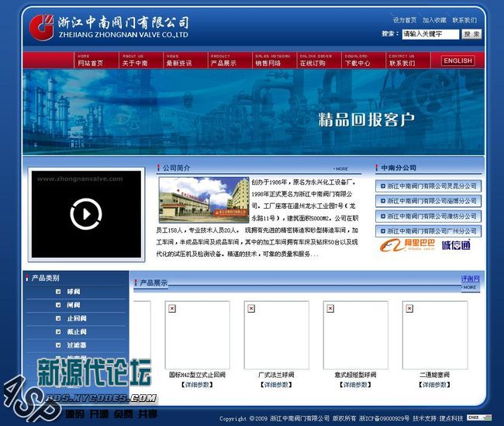Open 浙江中南阀门有限公司广州分公司 branch link
Screen dimensions: 504x426
428,231
